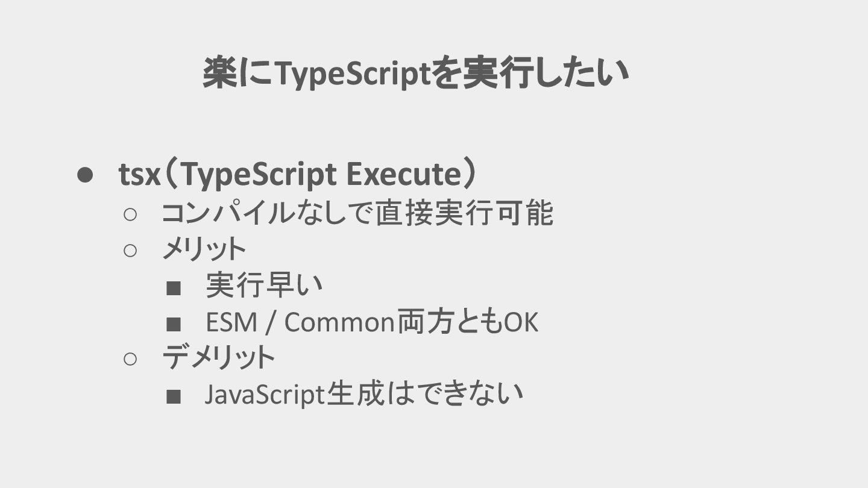
Task: Select the tsx (TypeScript Execute) heading
Action: coord(298,175)
